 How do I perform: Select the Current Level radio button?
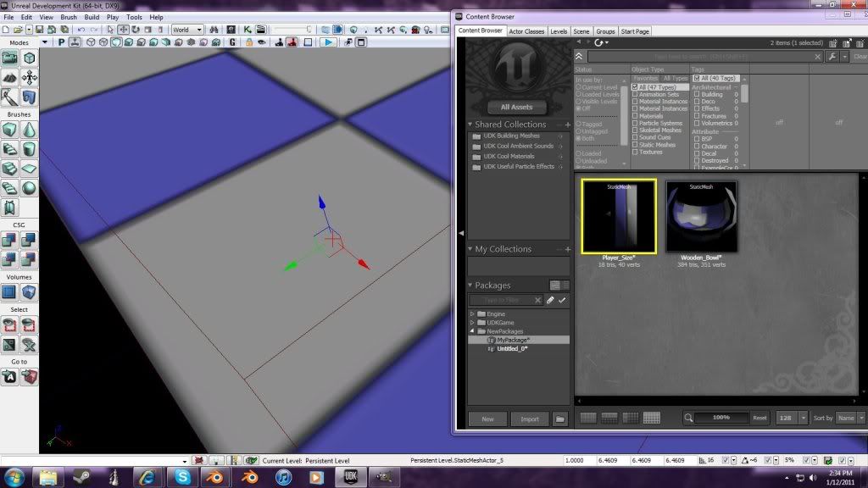pyautogui.click(x=578, y=87)
